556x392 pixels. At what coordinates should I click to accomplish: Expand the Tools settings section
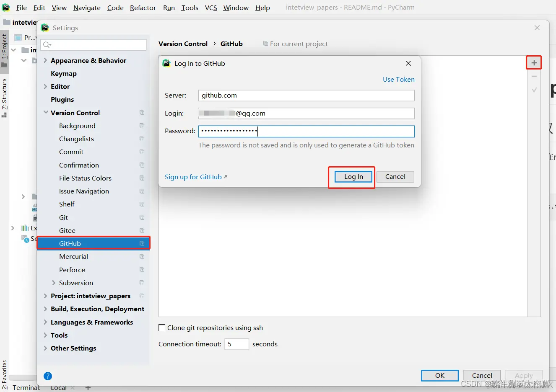tap(45, 335)
